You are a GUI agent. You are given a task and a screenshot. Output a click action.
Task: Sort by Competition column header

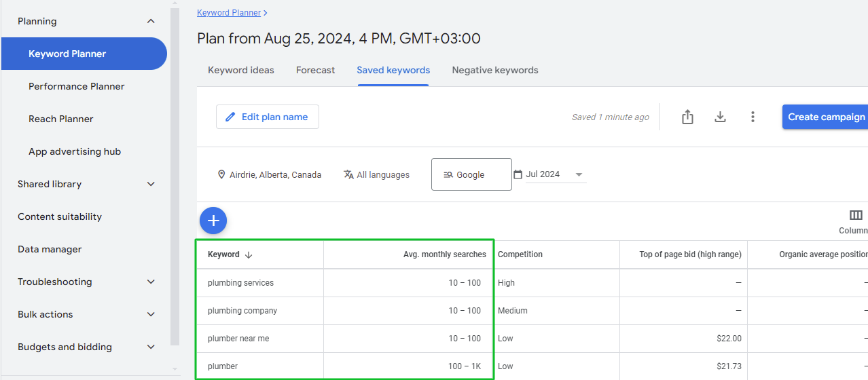point(520,254)
